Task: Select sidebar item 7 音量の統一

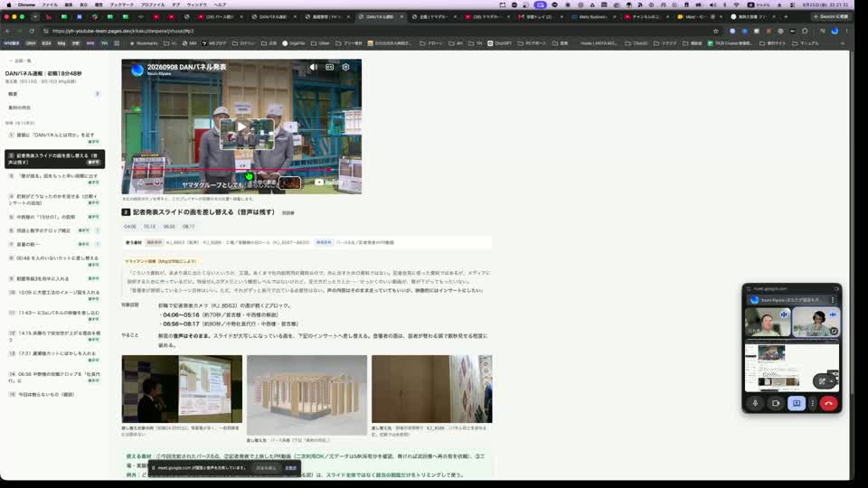Action: click(54, 244)
